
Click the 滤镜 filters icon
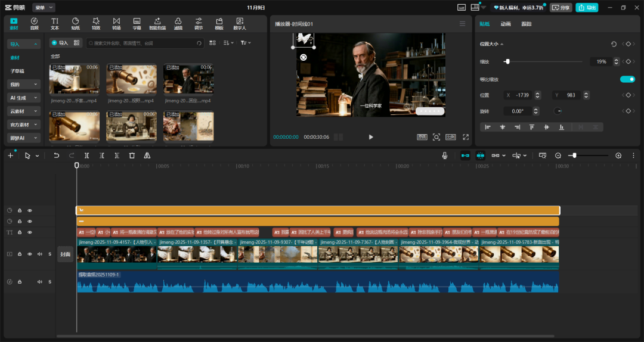point(178,24)
